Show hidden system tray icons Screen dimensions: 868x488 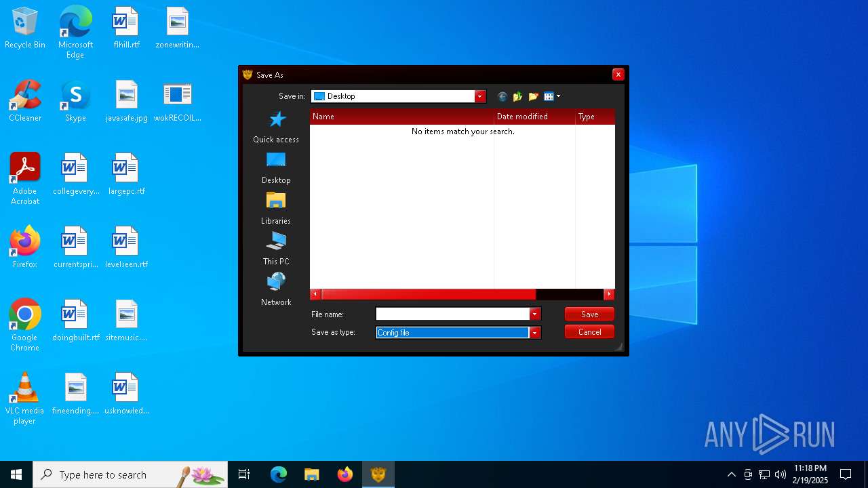pyautogui.click(x=731, y=474)
